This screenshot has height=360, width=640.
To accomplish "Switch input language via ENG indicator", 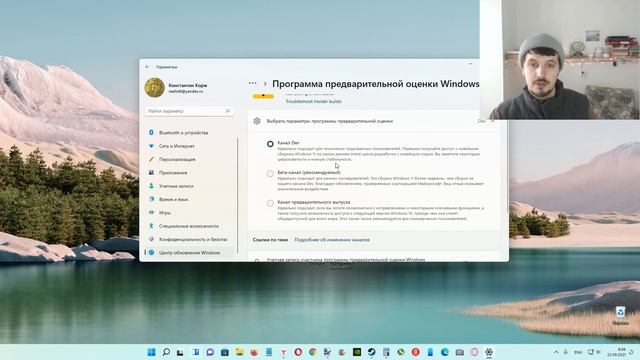I will (578, 352).
